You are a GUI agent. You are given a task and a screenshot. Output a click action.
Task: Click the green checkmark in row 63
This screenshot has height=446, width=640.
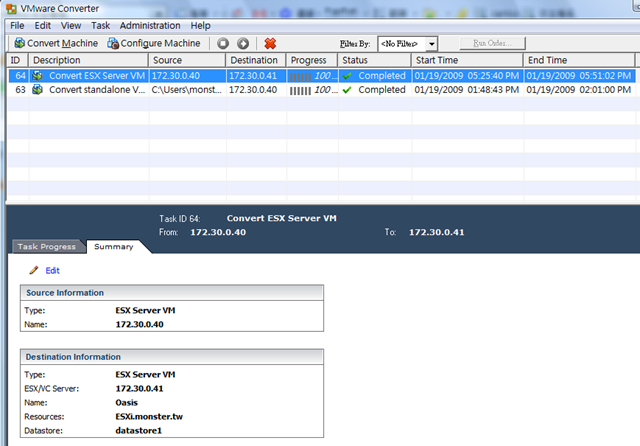[347, 90]
